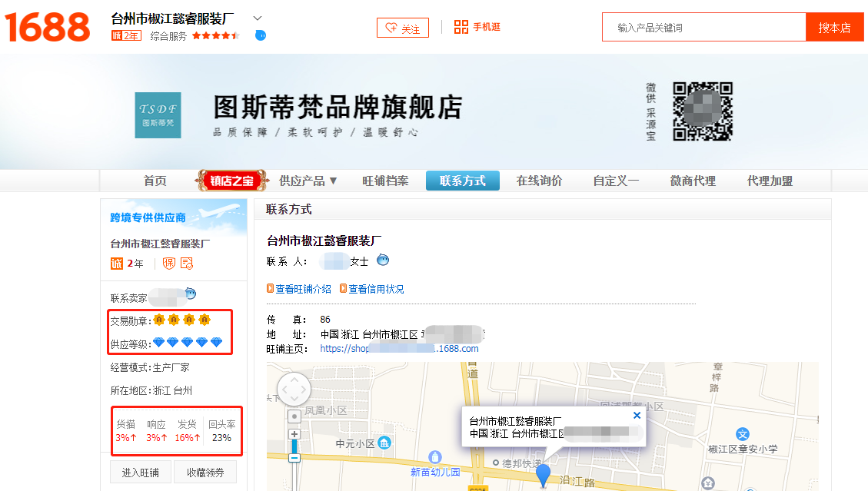Select the 联系方式 tab

pos(462,181)
